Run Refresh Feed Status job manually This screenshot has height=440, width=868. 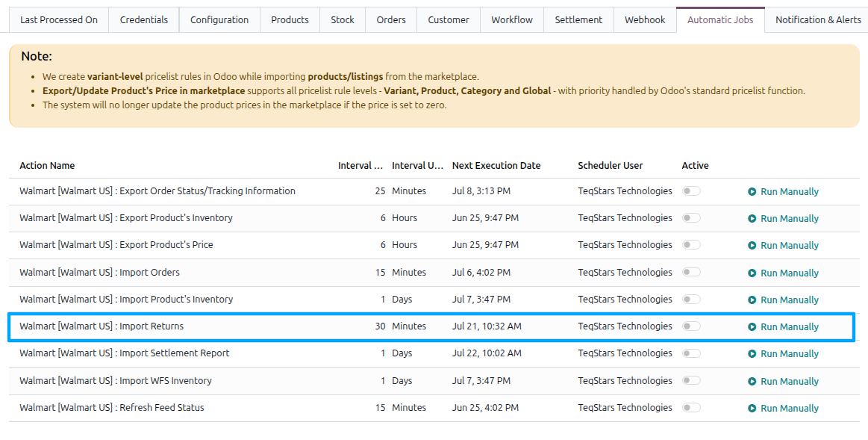(784, 409)
